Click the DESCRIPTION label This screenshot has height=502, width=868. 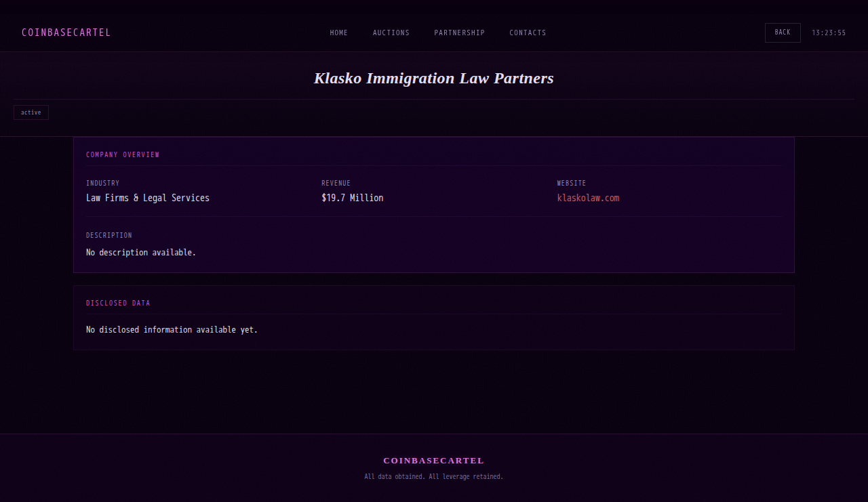coord(109,235)
